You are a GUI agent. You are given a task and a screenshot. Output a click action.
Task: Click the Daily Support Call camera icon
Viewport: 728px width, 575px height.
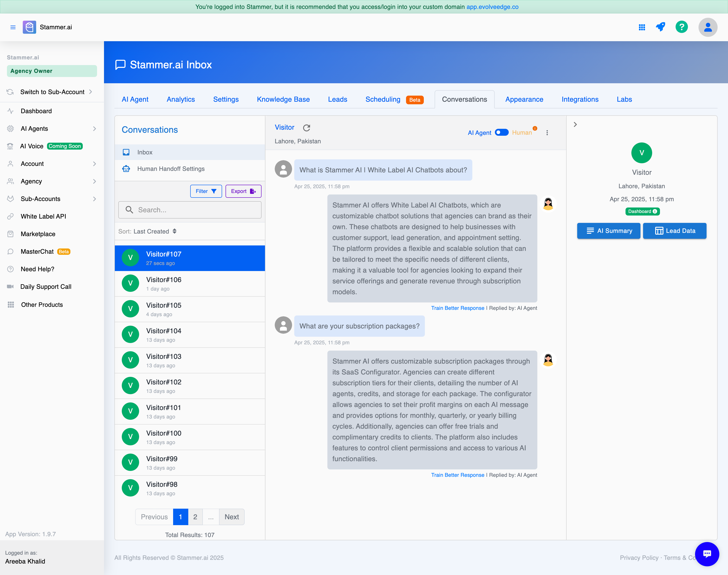(10, 286)
